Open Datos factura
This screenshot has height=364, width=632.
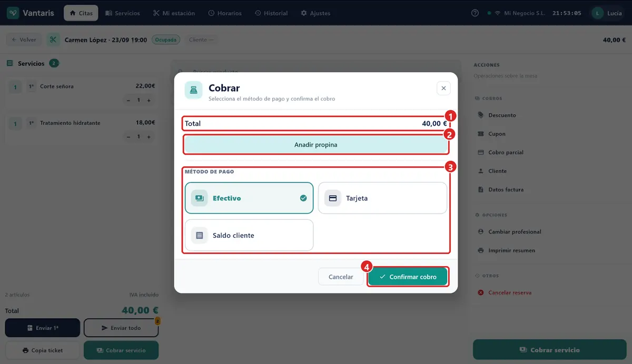[500, 189]
